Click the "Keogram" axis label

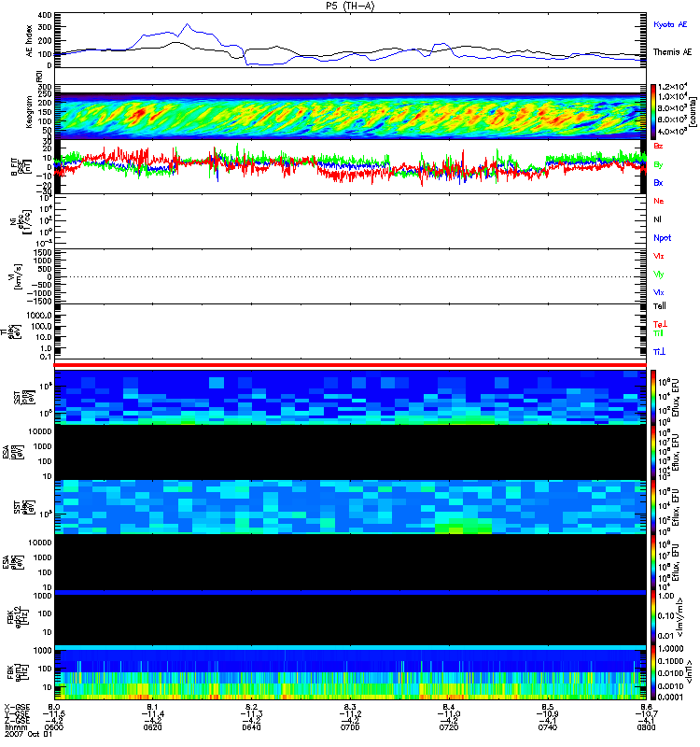(x=30, y=112)
